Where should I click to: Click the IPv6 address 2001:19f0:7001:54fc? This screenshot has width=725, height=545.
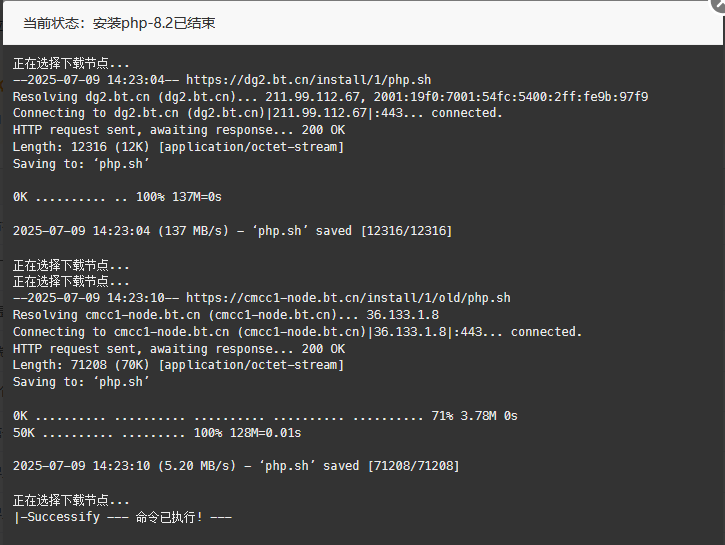(x=511, y=97)
